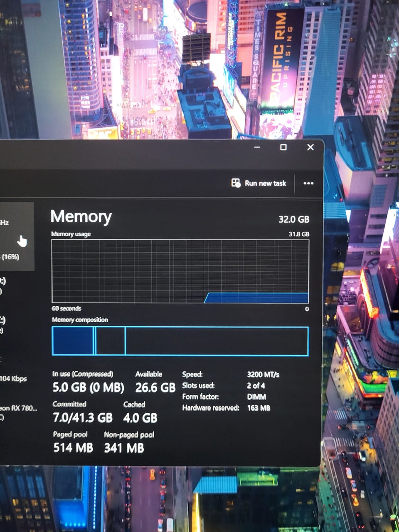Click the 31.8 GB graph maximum label
Viewport: 399px width, 532px height.
tap(299, 234)
